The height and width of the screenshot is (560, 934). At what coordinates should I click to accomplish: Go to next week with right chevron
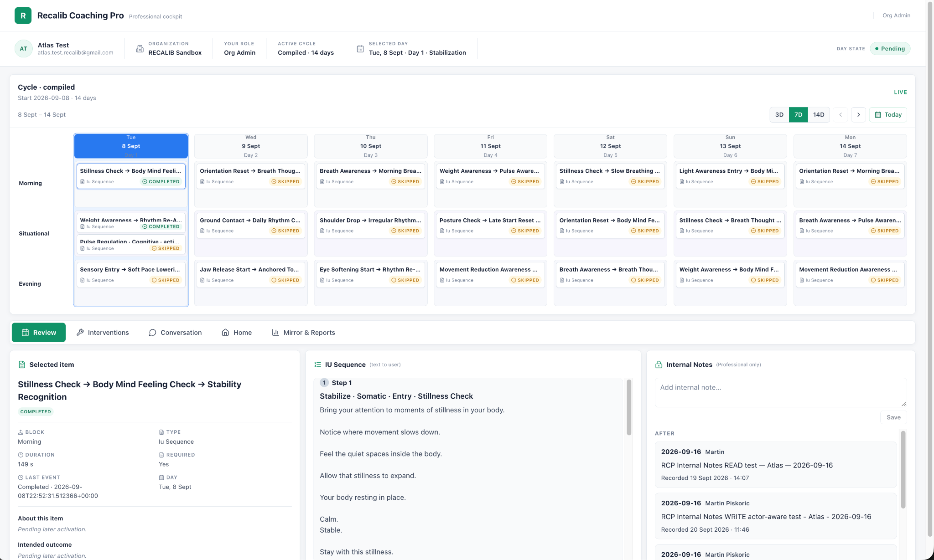858,115
